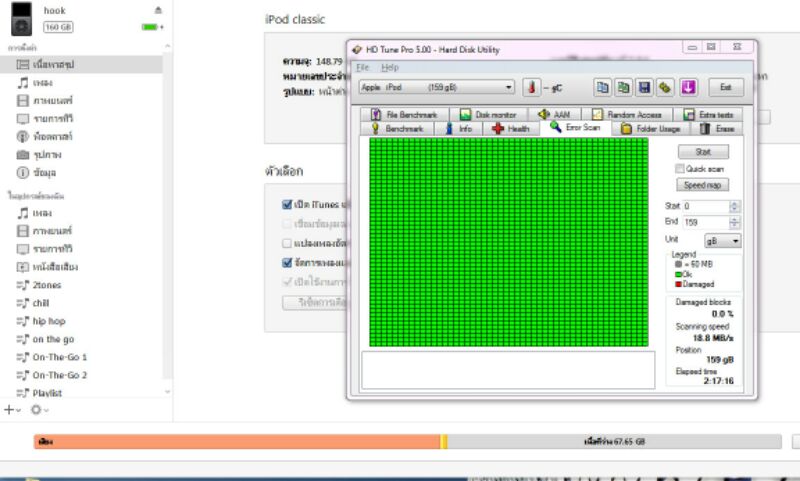The width and height of the screenshot is (800, 481).
Task: Click the gear settings icon below playlists
Action: (38, 409)
